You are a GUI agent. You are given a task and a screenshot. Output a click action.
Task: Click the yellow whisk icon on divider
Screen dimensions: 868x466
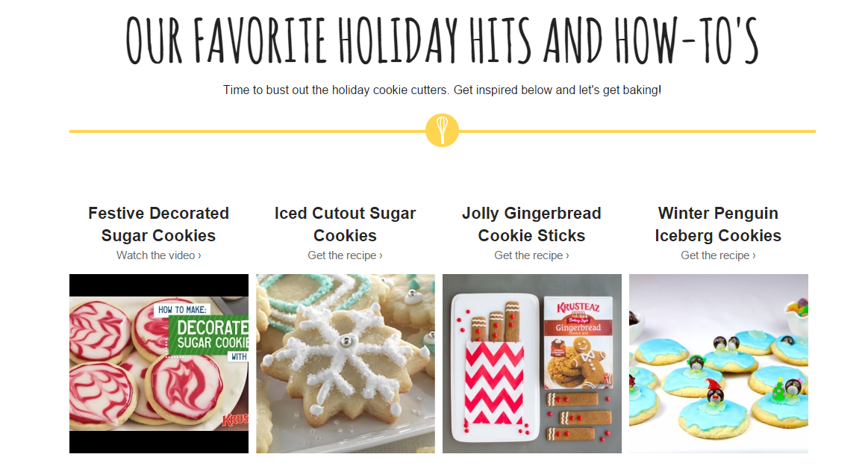point(442,130)
